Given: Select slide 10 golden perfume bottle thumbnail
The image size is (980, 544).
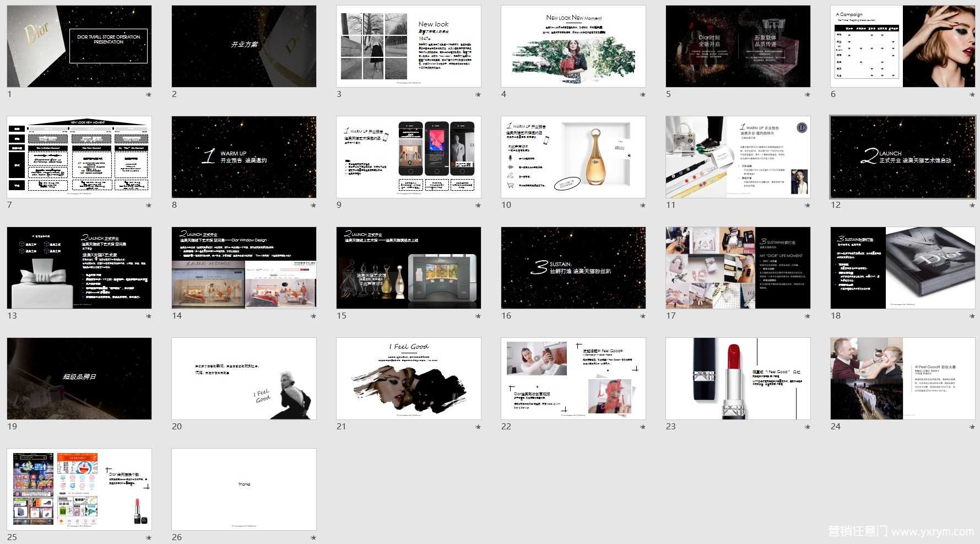Looking at the screenshot, I should point(573,157).
